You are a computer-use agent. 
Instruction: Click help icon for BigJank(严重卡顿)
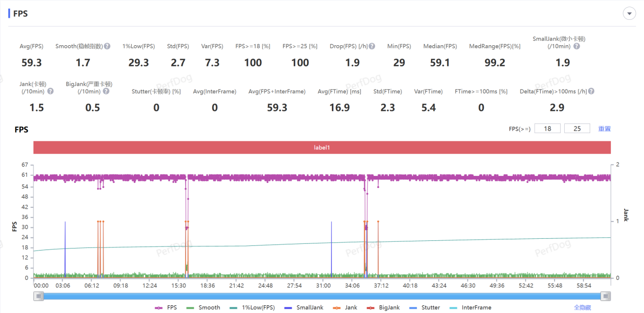click(x=106, y=91)
